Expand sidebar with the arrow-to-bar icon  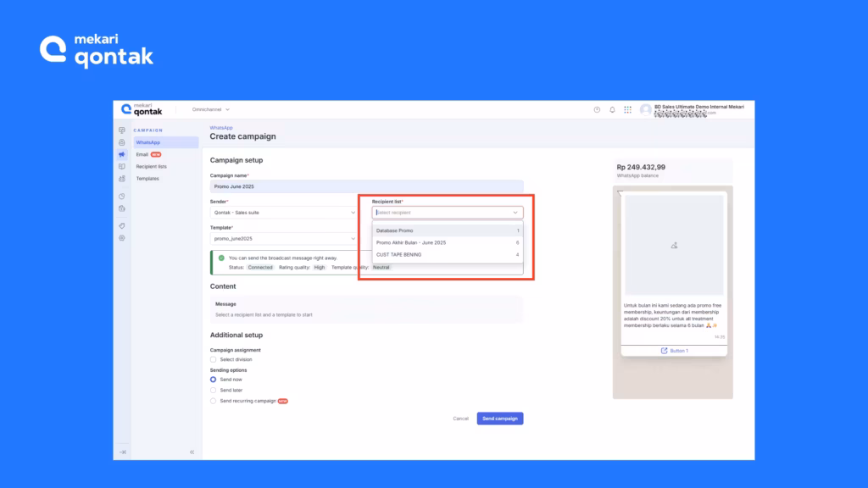point(123,452)
